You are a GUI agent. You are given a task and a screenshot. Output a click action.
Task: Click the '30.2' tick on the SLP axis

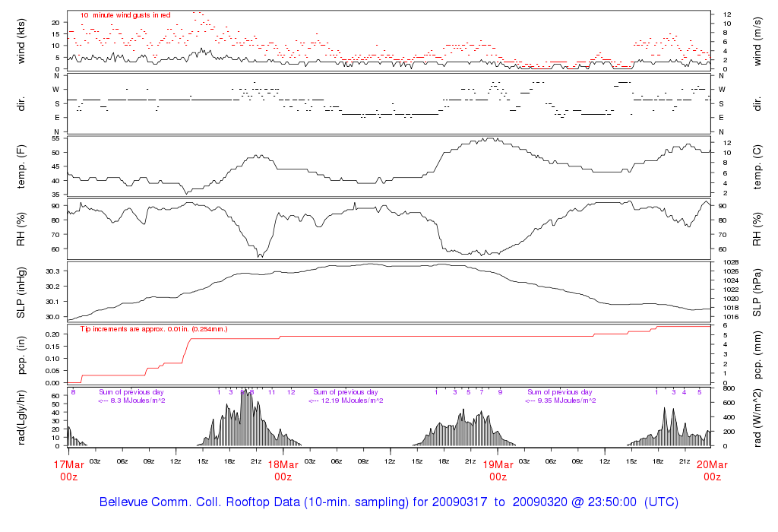52,287
